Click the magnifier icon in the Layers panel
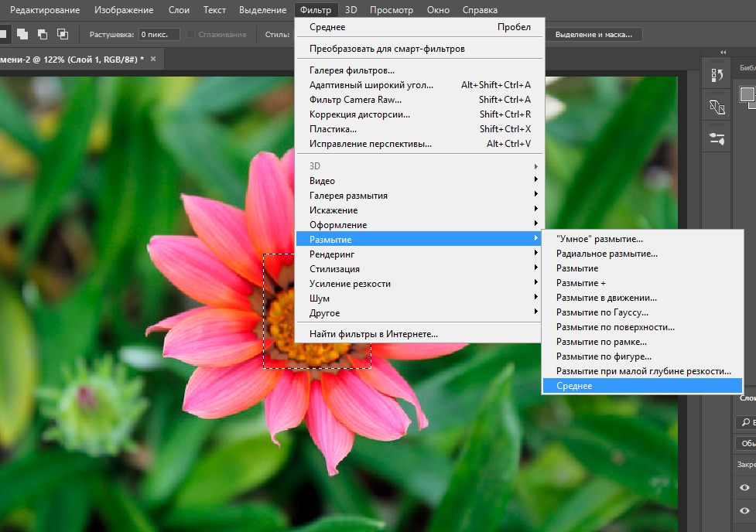Screen dimensions: 756x532 point(746,422)
